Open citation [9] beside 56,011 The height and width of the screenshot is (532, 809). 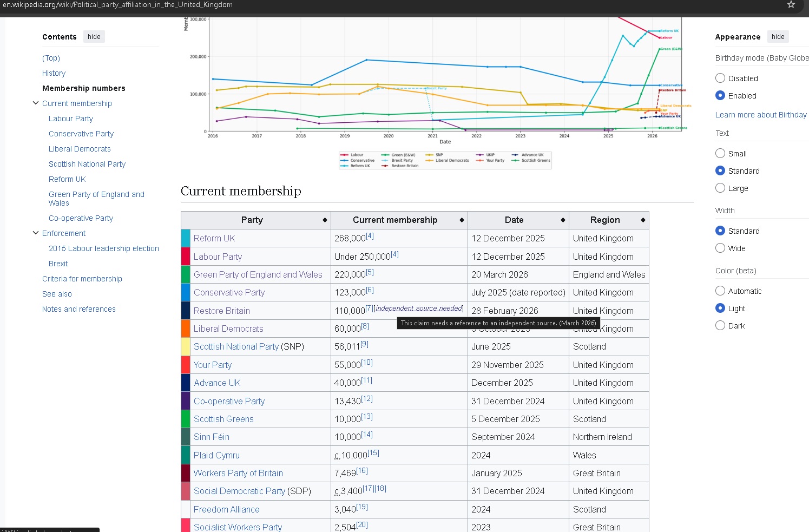364,344
